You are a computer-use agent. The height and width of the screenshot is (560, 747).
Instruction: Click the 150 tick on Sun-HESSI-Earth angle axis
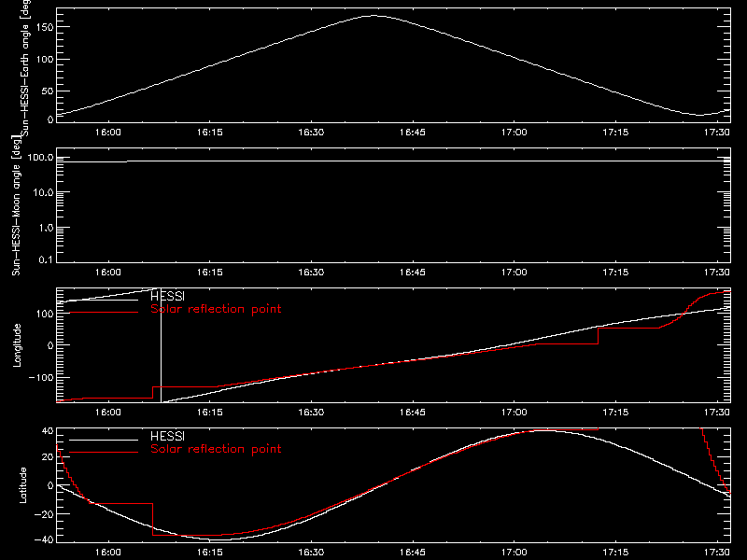click(x=45, y=27)
